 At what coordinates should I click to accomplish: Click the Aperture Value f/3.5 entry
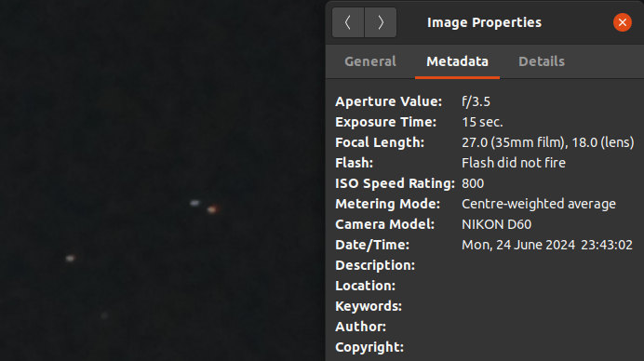point(476,101)
